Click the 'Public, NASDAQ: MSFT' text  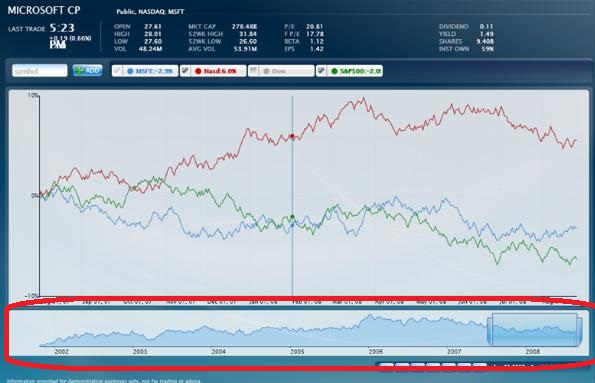150,12
